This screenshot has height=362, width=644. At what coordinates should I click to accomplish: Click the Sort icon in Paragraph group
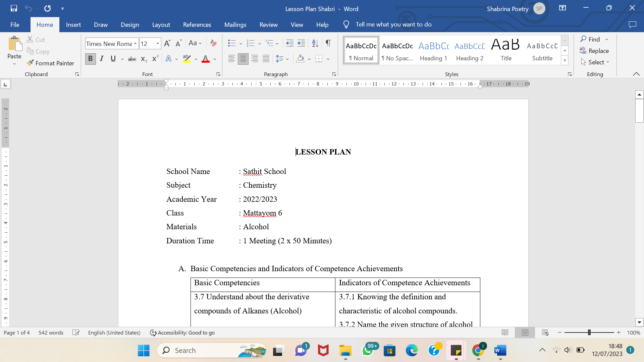pos(315,43)
